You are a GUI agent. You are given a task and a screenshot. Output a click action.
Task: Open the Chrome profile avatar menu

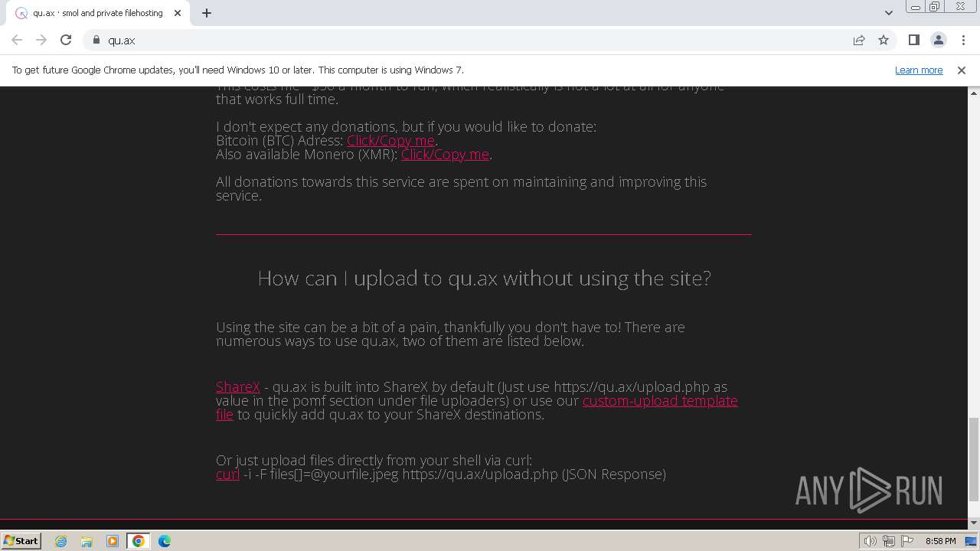(938, 40)
